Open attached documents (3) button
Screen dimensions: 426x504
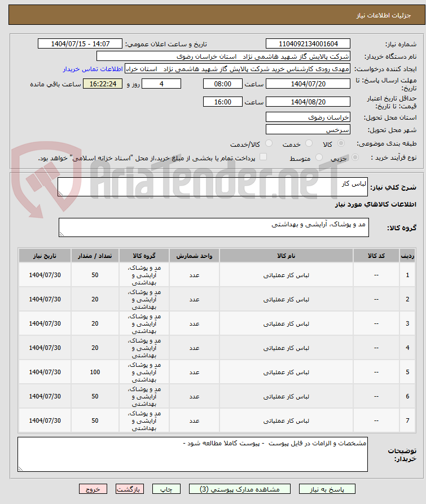(x=240, y=489)
